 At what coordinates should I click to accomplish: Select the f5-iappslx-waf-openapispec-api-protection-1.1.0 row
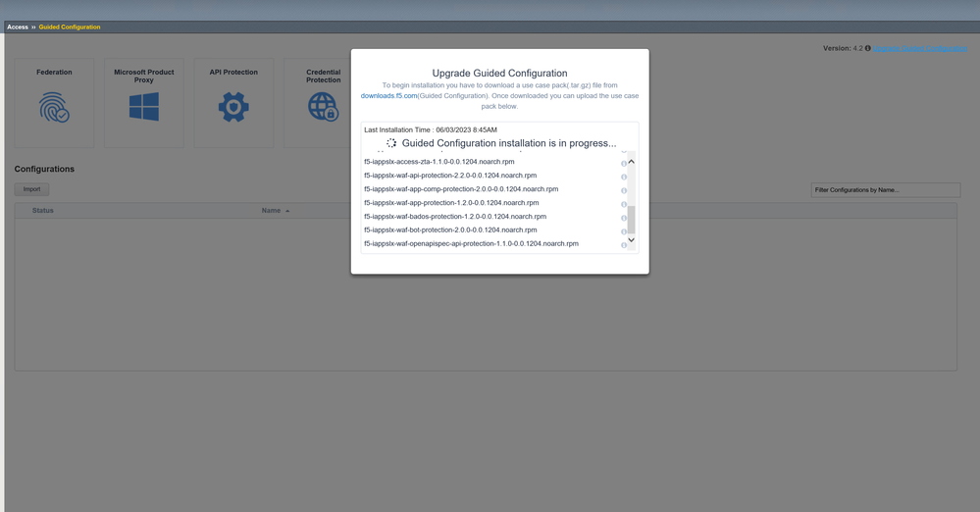click(471, 244)
